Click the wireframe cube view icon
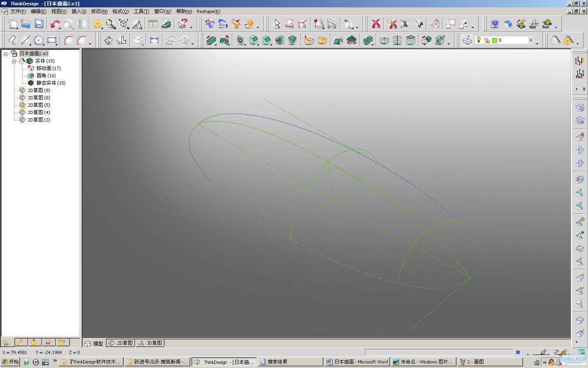588x368 pixels. click(x=124, y=24)
